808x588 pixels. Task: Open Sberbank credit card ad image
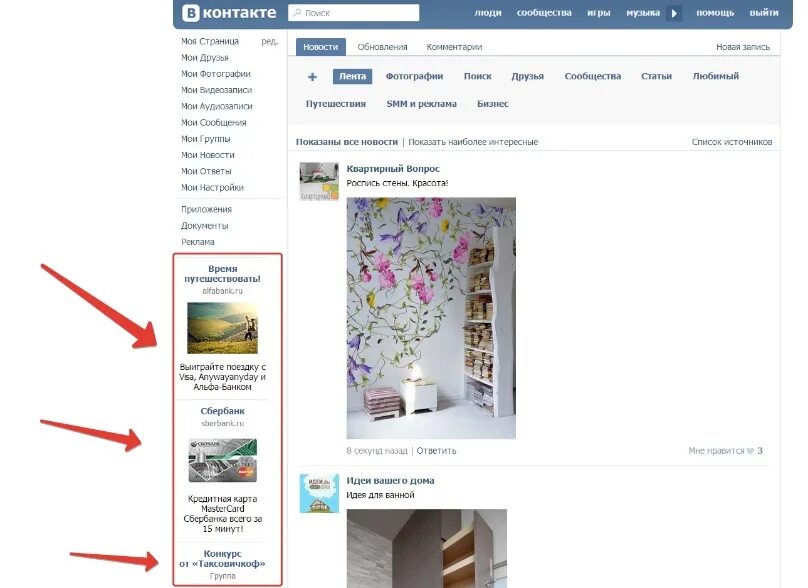pyautogui.click(x=223, y=460)
